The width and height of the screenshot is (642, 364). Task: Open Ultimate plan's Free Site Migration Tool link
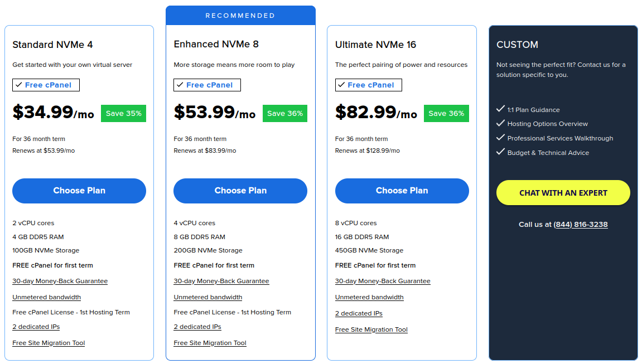tap(371, 329)
